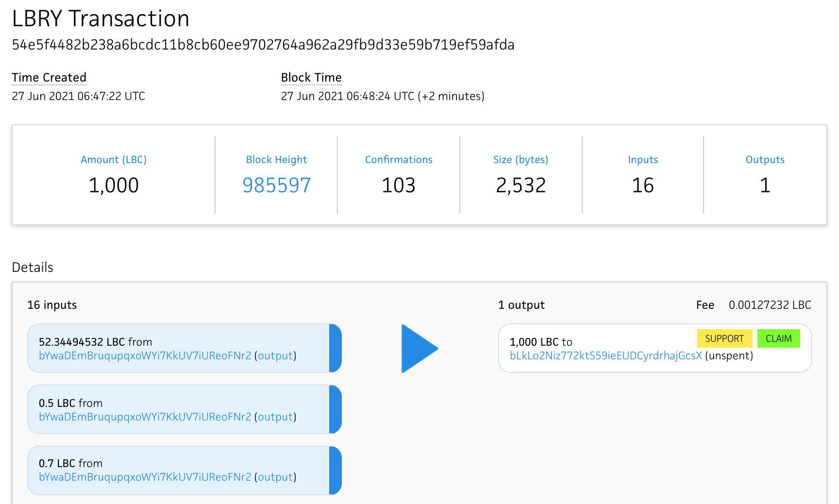Click the Block Time label
The image size is (839, 504).
[x=311, y=77]
